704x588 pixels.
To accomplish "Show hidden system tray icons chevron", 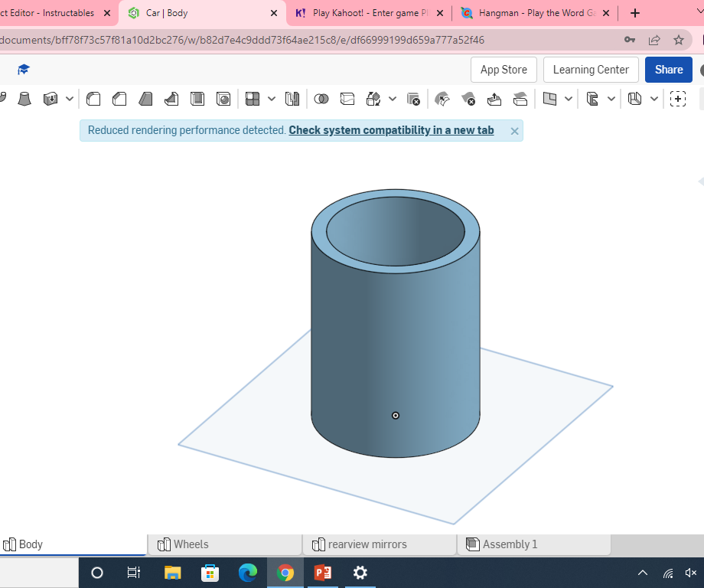I will (x=643, y=572).
